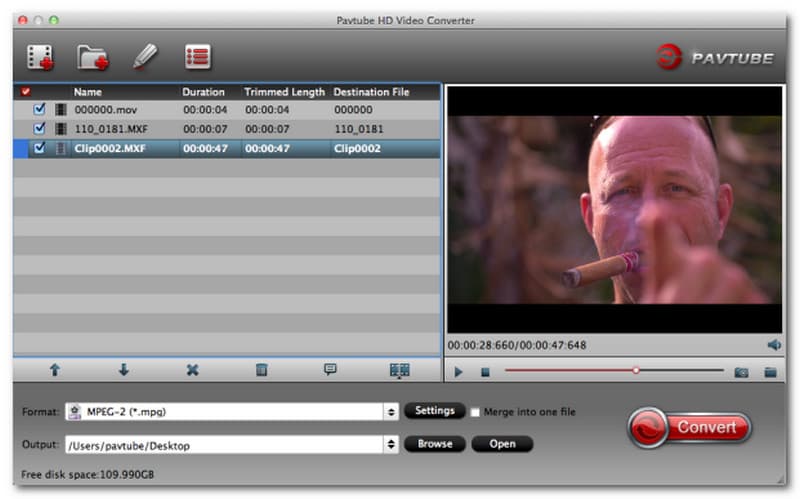Click the /Users/pavtube/Desktop output field
Screen dimensions: 800x499
pyautogui.click(x=224, y=445)
